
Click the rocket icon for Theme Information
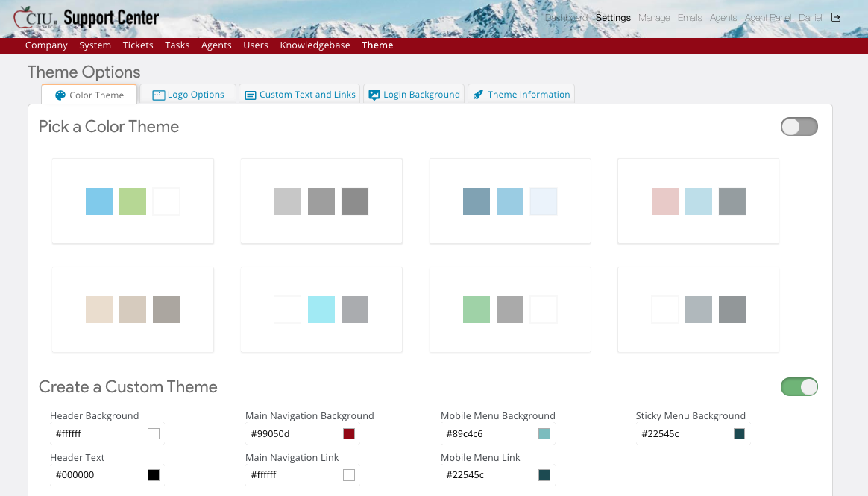tap(478, 95)
